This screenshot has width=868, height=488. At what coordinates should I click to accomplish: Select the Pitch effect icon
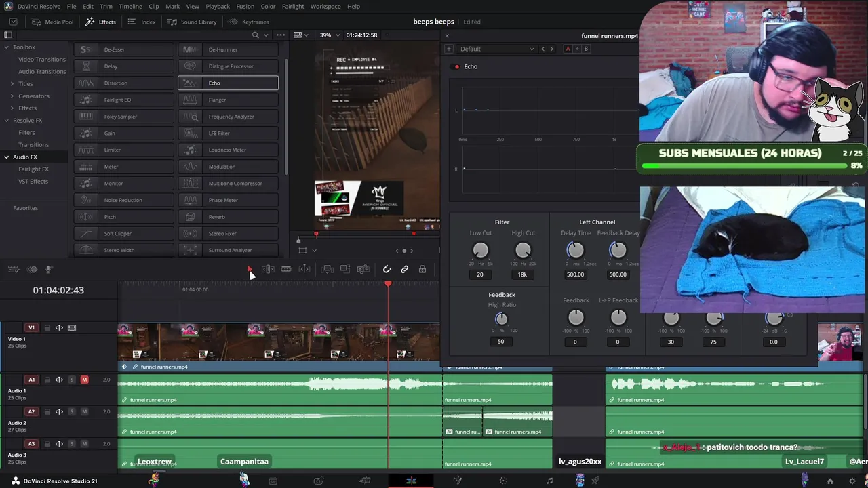pos(85,217)
